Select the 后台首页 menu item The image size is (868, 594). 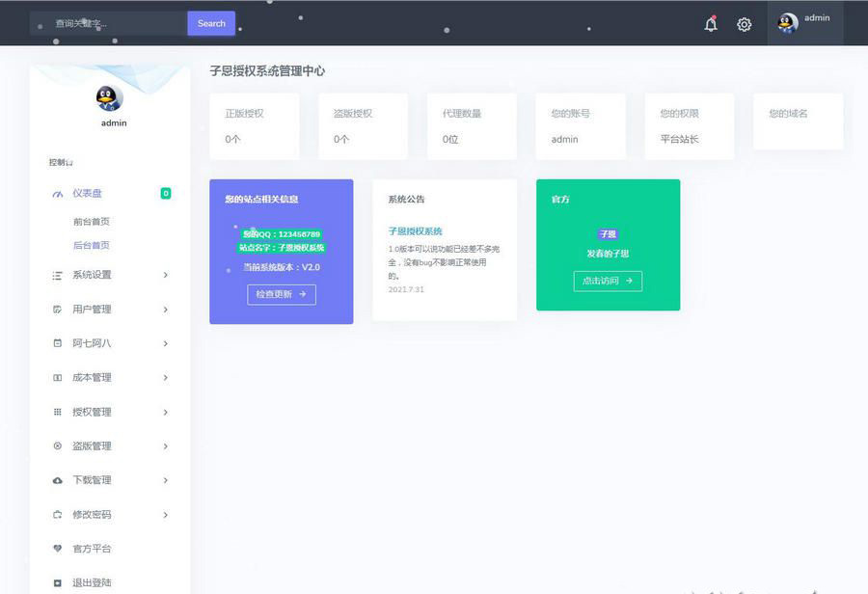[92, 246]
